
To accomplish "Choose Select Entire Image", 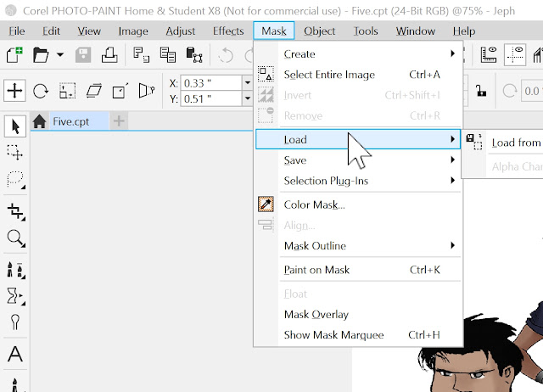I will pos(358,75).
